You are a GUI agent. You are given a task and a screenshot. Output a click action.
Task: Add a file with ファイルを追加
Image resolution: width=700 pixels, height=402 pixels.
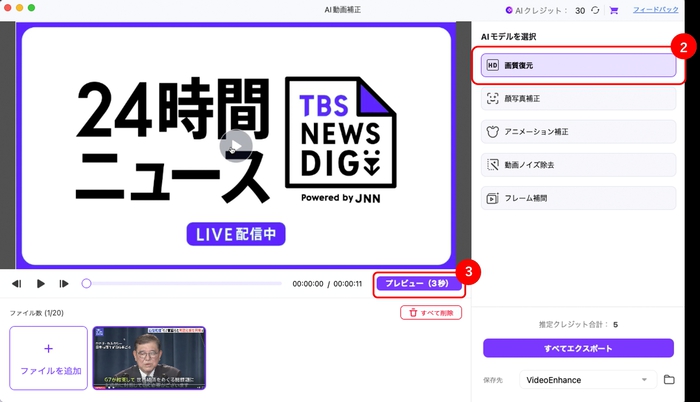48,358
